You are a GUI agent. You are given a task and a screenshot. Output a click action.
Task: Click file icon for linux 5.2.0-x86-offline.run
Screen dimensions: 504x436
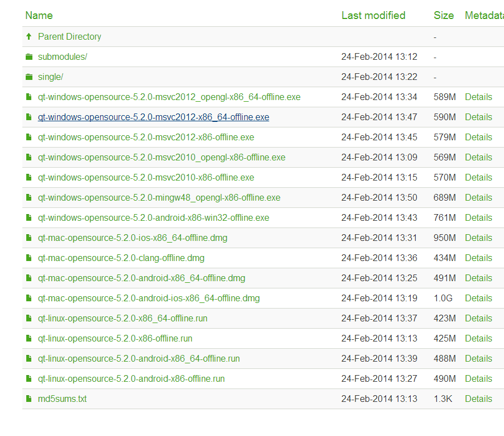[x=29, y=339]
